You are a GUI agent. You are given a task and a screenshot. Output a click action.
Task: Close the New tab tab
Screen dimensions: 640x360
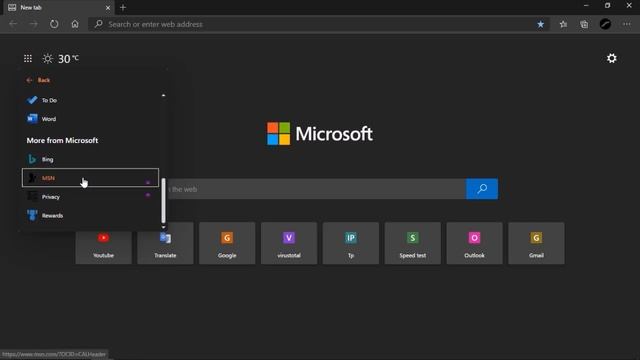(x=108, y=8)
